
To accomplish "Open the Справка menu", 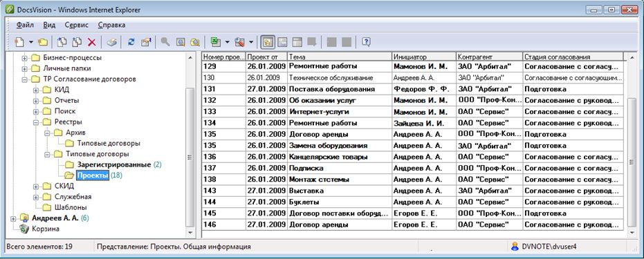I will tap(112, 25).
